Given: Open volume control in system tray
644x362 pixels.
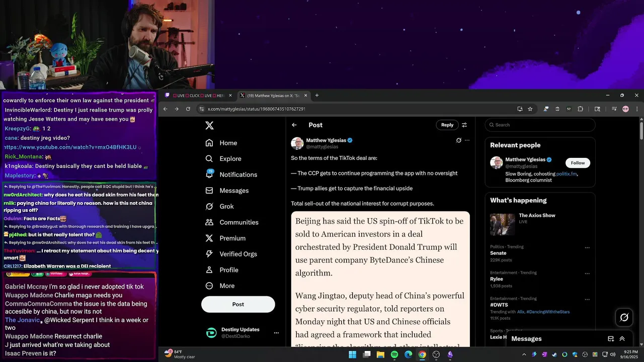Looking at the screenshot, I should point(612,354).
